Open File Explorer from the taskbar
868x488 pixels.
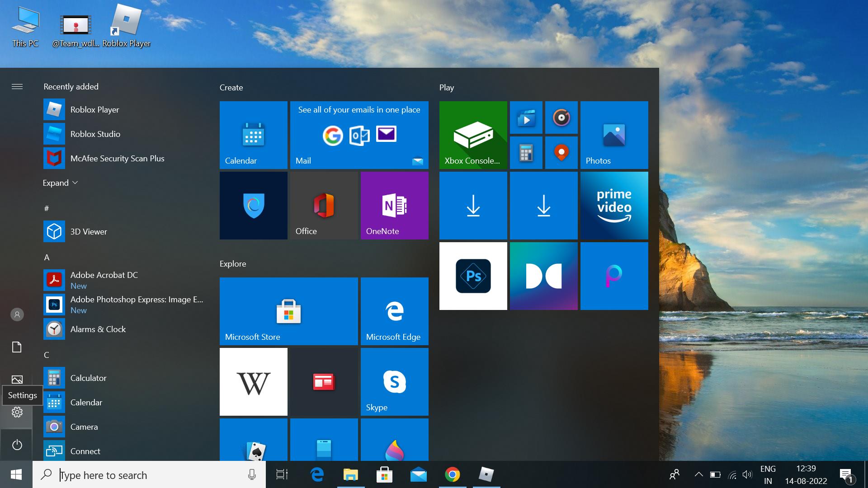tap(350, 474)
